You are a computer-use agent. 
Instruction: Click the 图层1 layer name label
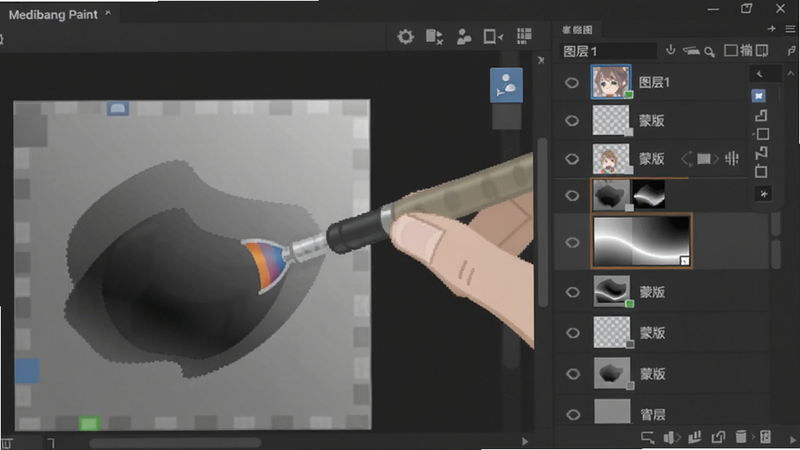tap(654, 82)
